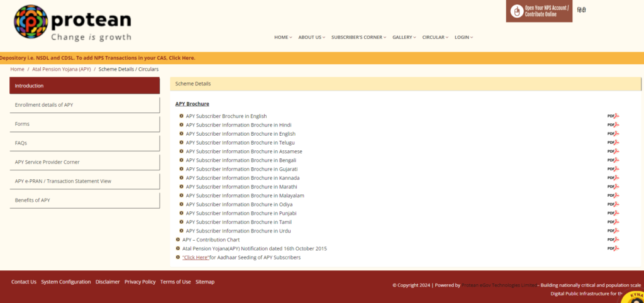Image resolution: width=644 pixels, height=303 pixels.
Task: Open Disclaimer in footer
Action: tap(108, 282)
